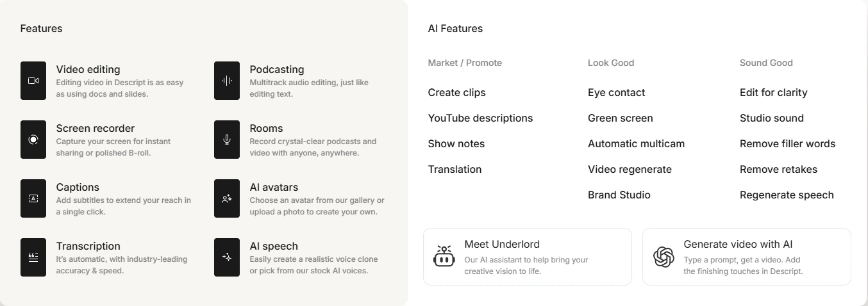Viewport: 868px width, 306px height.
Task: Choose Remove filler words
Action: pyautogui.click(x=788, y=143)
